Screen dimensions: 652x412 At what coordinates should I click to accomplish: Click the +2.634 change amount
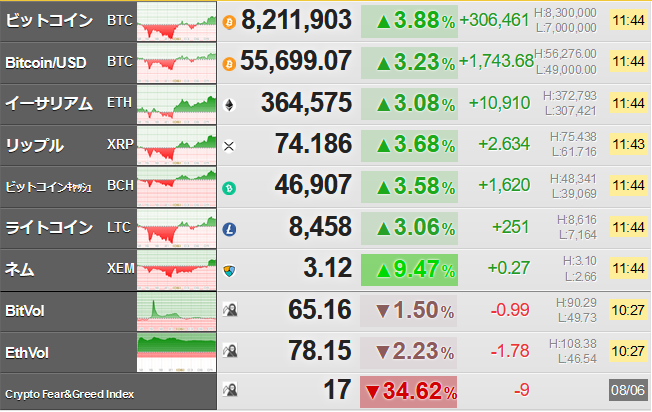(504, 144)
